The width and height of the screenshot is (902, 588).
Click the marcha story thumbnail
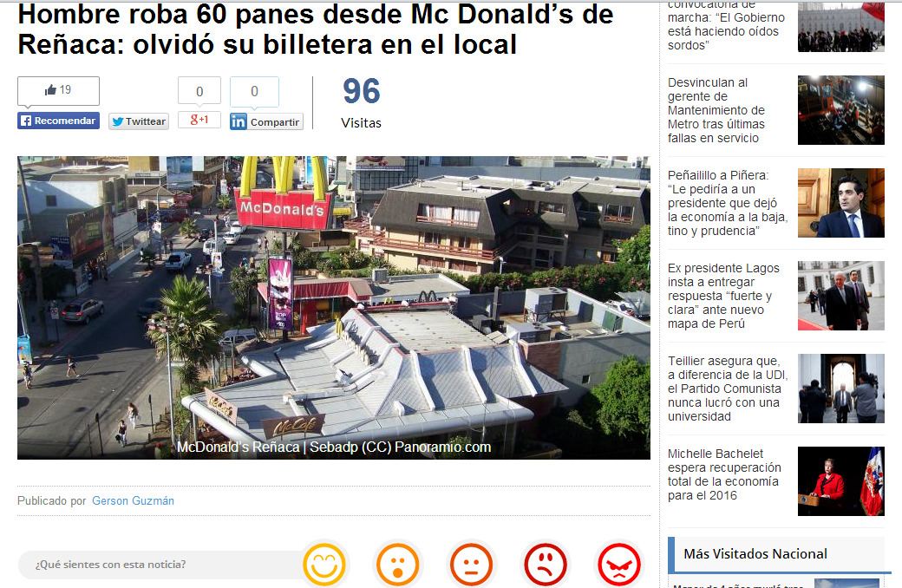coord(841,27)
